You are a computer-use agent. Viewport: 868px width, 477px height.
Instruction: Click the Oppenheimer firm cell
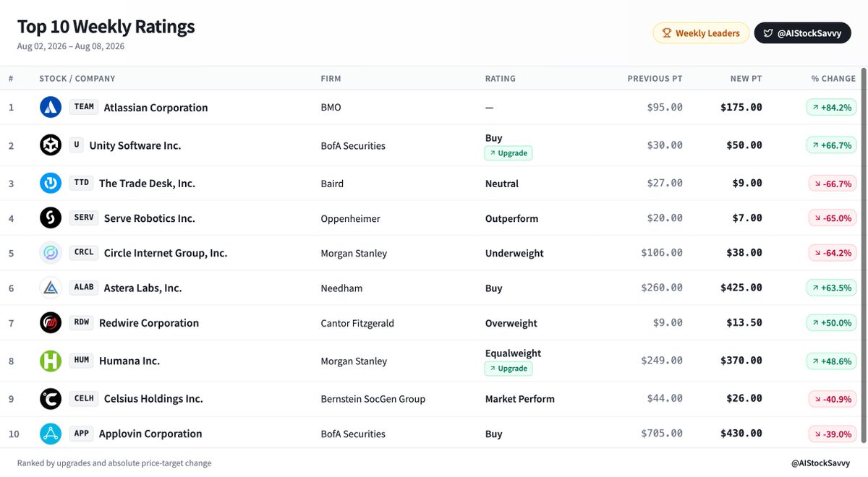pyautogui.click(x=350, y=218)
